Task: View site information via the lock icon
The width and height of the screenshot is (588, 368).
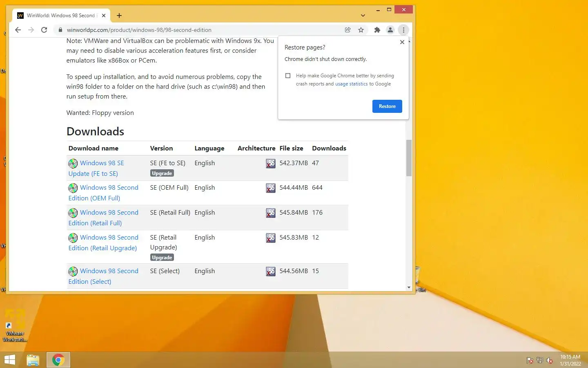Action: (60, 30)
